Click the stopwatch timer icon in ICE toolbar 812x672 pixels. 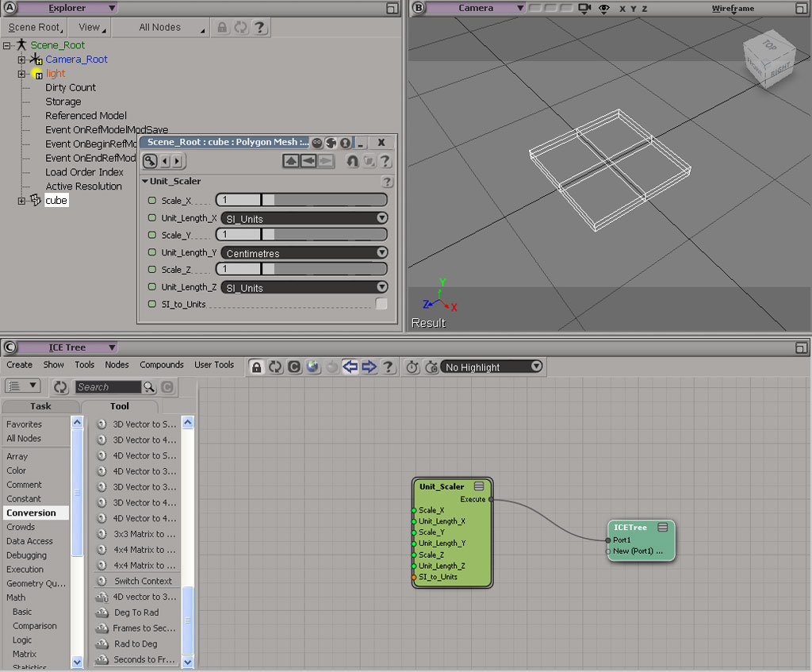coord(412,367)
